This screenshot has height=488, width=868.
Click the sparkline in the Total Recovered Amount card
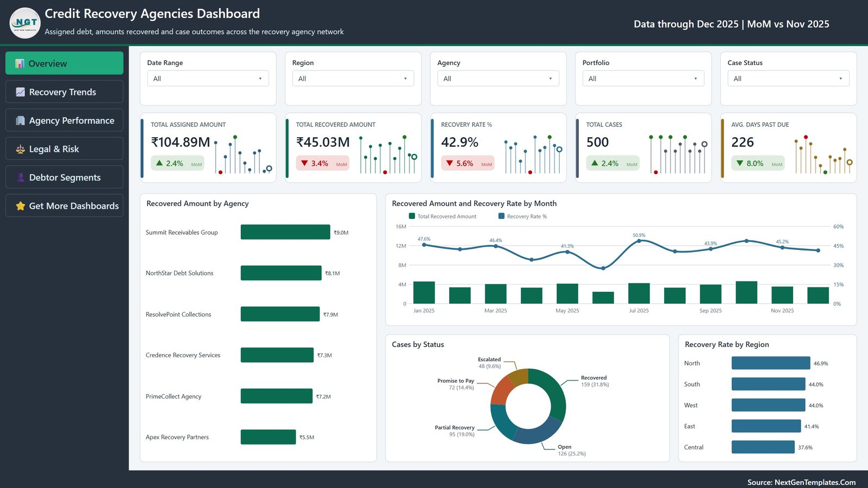click(388, 155)
